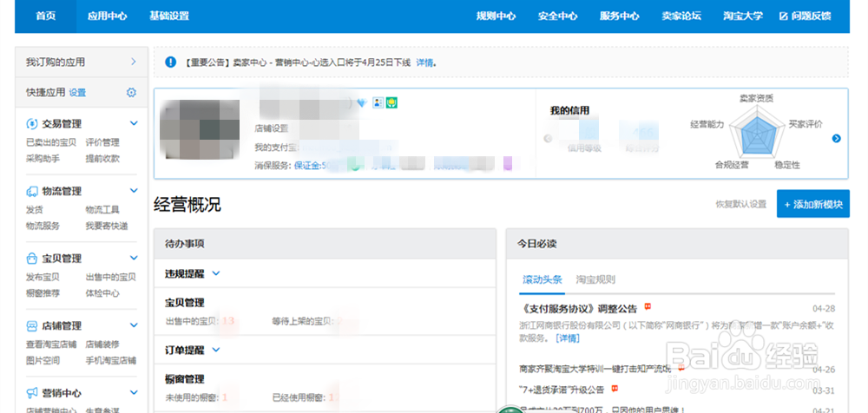
Task: Open 卖家论坛 in top bar
Action: click(681, 16)
